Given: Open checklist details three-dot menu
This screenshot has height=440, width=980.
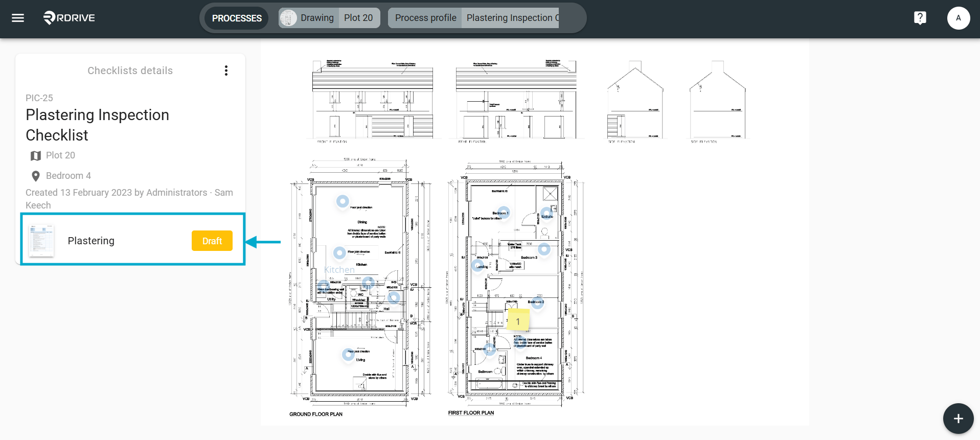Looking at the screenshot, I should pos(226,71).
